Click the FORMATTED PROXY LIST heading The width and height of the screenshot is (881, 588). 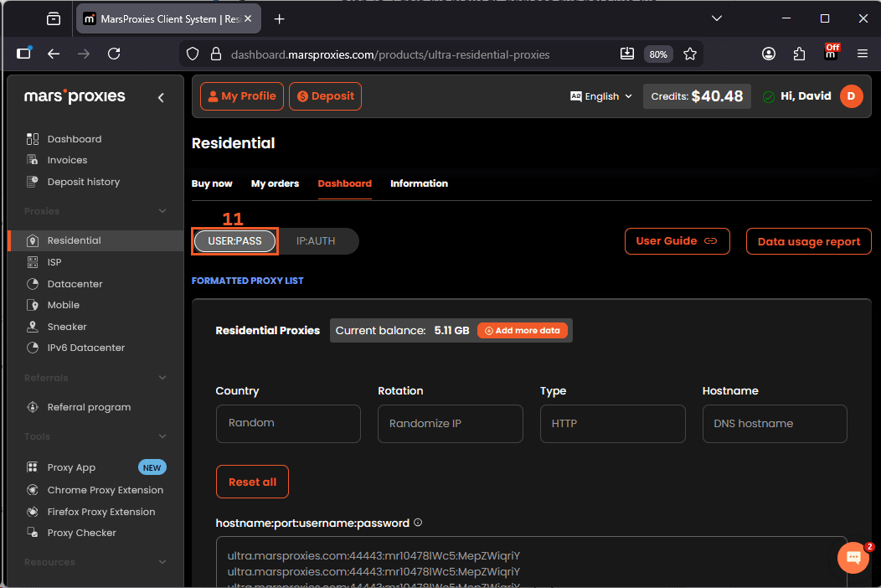click(x=247, y=281)
